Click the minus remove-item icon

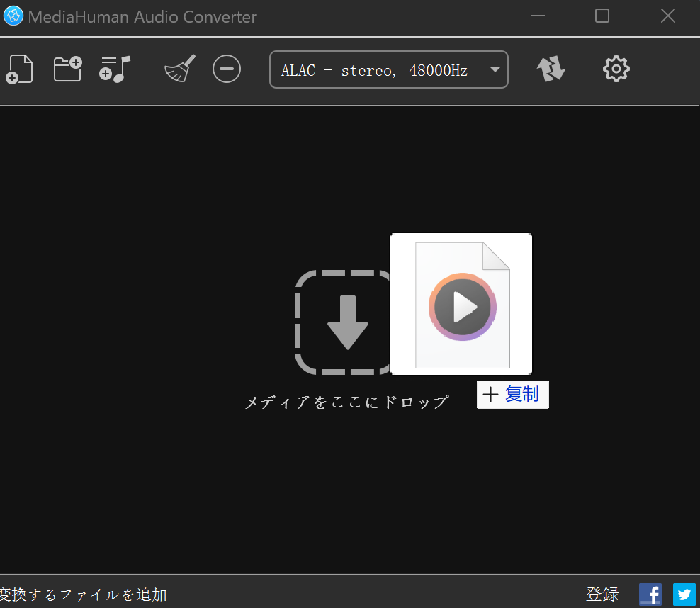227,69
